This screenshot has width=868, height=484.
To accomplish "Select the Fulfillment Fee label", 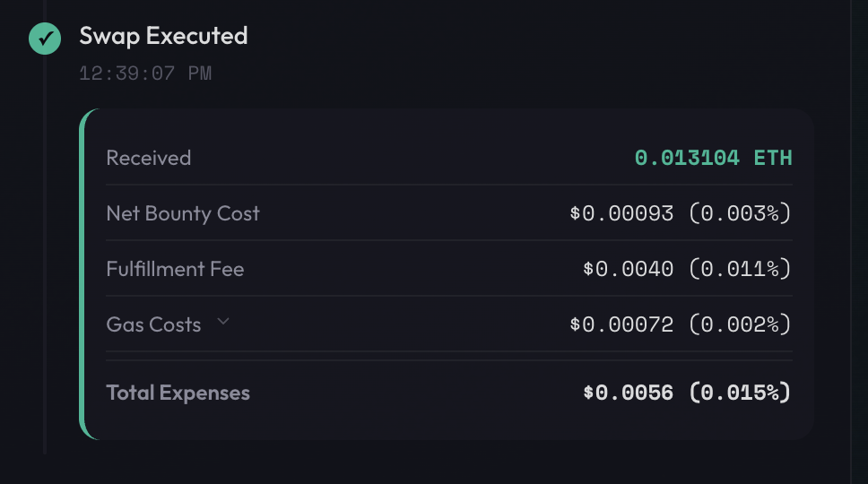I will pyautogui.click(x=175, y=269).
